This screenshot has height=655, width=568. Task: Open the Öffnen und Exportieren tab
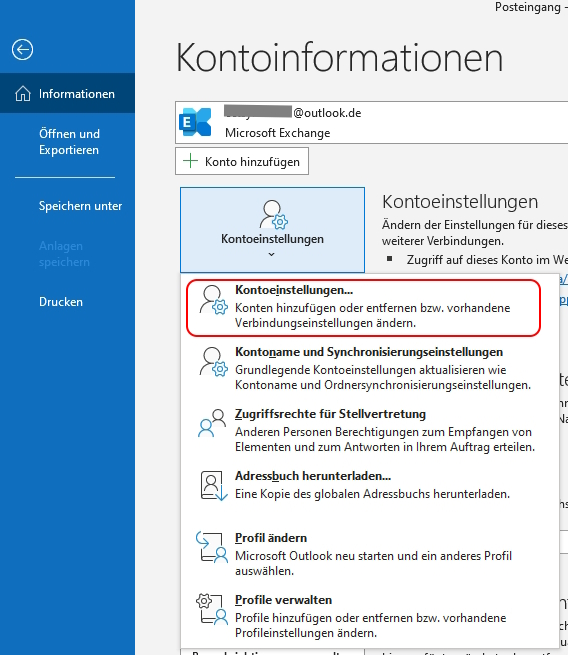click(69, 142)
